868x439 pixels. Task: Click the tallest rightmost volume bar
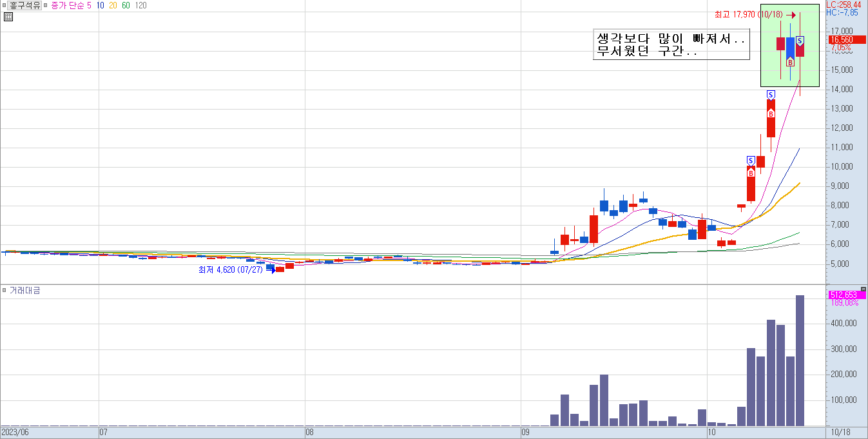(x=800, y=360)
